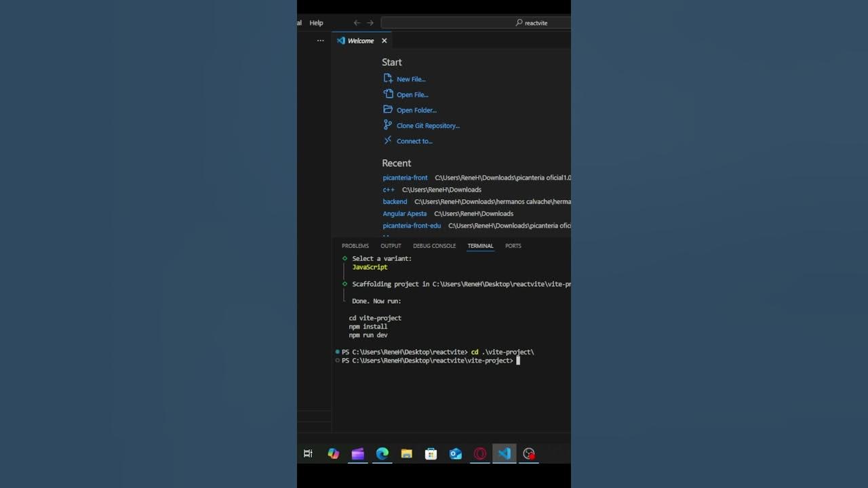This screenshot has height=488, width=868.
Task: Click the active terminal prompt line
Action: [x=431, y=361]
